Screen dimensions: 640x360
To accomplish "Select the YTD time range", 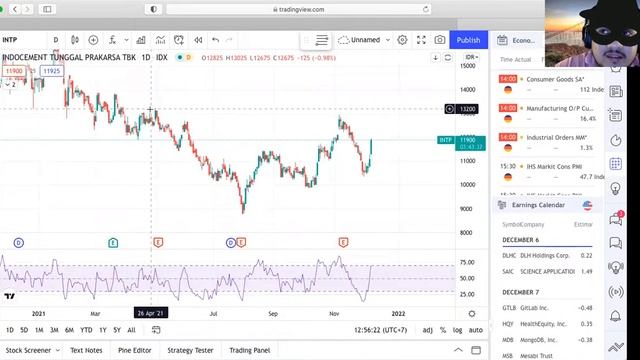I will point(86,330).
